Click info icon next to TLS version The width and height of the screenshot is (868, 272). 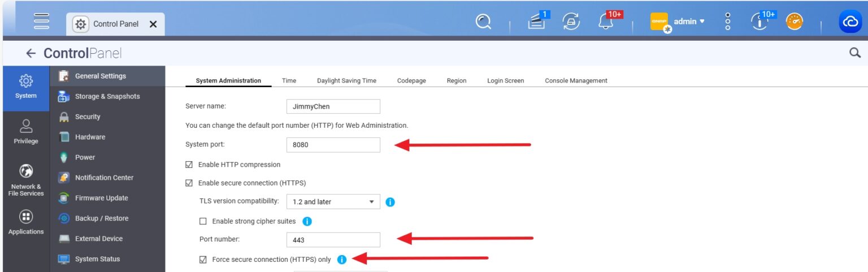point(390,201)
